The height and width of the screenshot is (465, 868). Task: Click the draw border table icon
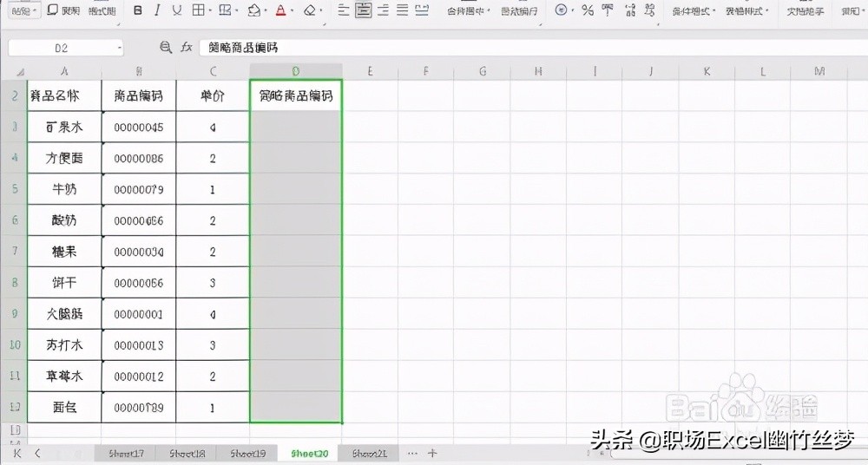225,10
